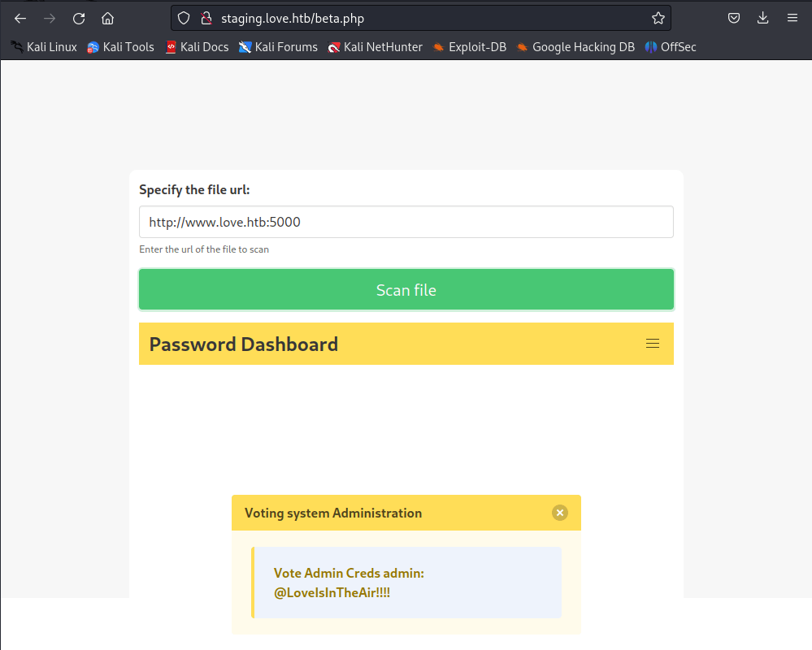Select the @LoveIsInTheAir!!!! password text
The height and width of the screenshot is (650, 812).
[x=332, y=593]
